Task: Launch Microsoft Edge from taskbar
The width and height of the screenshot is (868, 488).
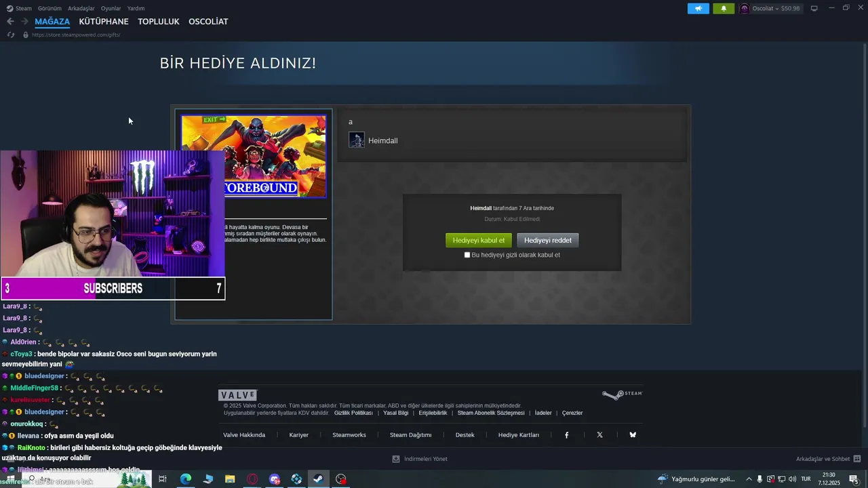Action: [x=185, y=479]
